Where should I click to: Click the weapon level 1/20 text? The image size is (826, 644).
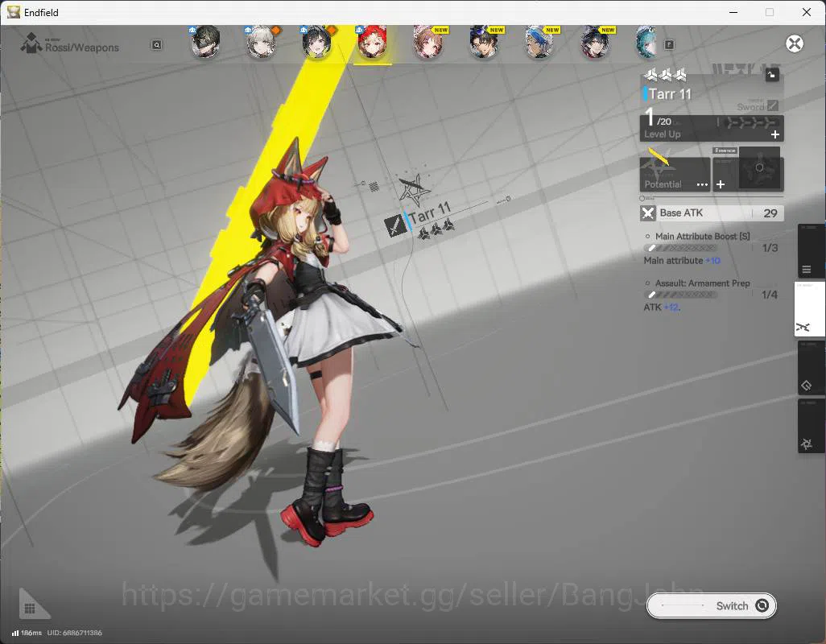[x=658, y=117]
